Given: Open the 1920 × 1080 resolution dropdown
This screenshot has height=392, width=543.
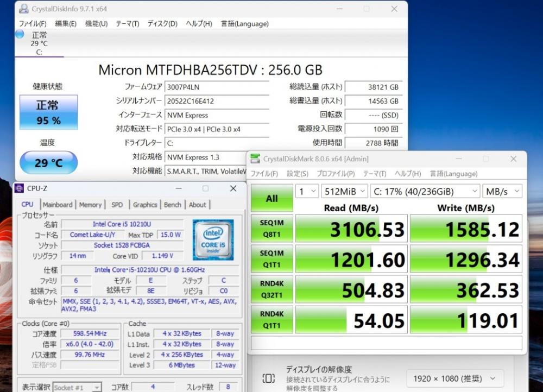Looking at the screenshot, I should (x=456, y=378).
